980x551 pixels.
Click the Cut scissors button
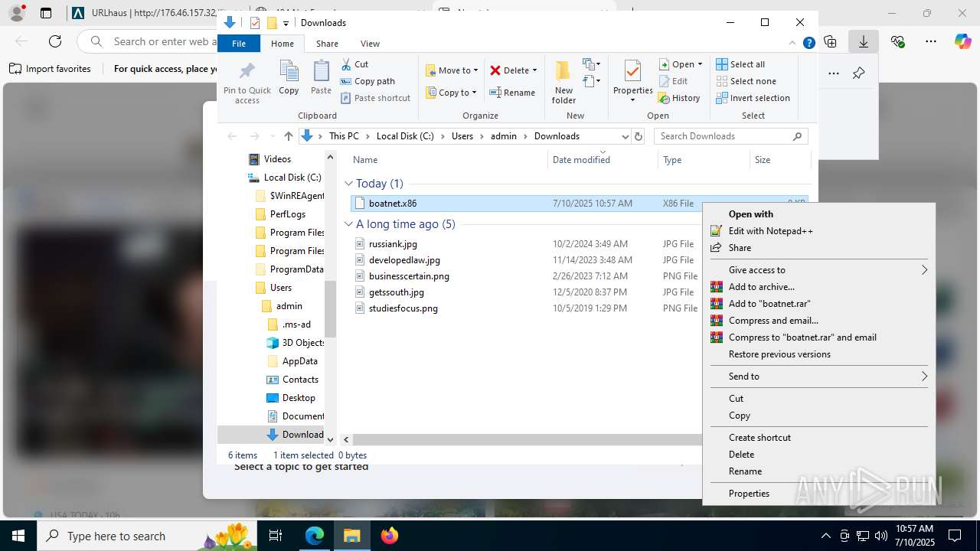355,64
